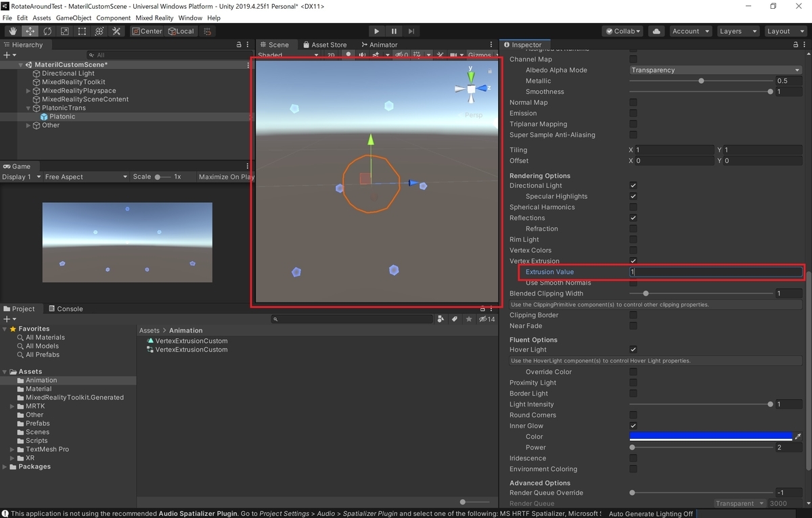Screen dimensions: 812x518
Task: Open Gizmos button in Scene view
Action: click(x=482, y=55)
